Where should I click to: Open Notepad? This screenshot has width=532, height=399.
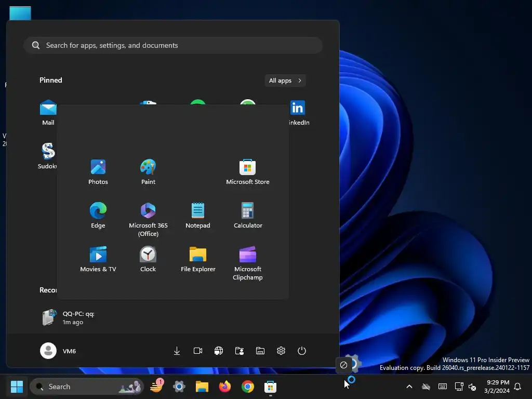tap(198, 216)
